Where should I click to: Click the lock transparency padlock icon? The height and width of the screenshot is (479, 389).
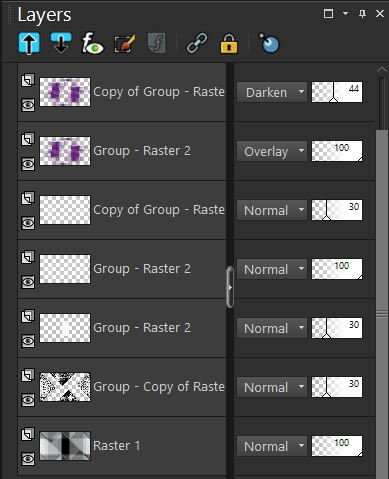point(229,43)
